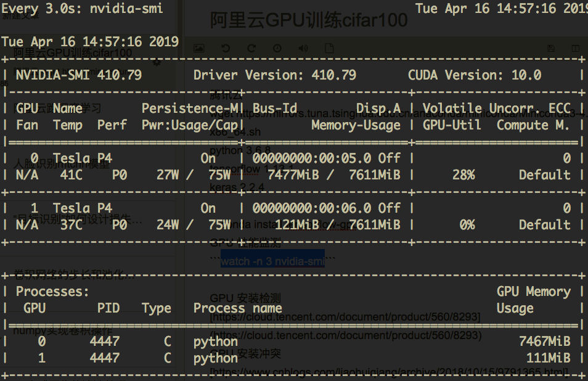588x381 pixels.
Task: Select sidebar article '卷积网络的步长和池化...'
Action: pyautogui.click(x=74, y=274)
